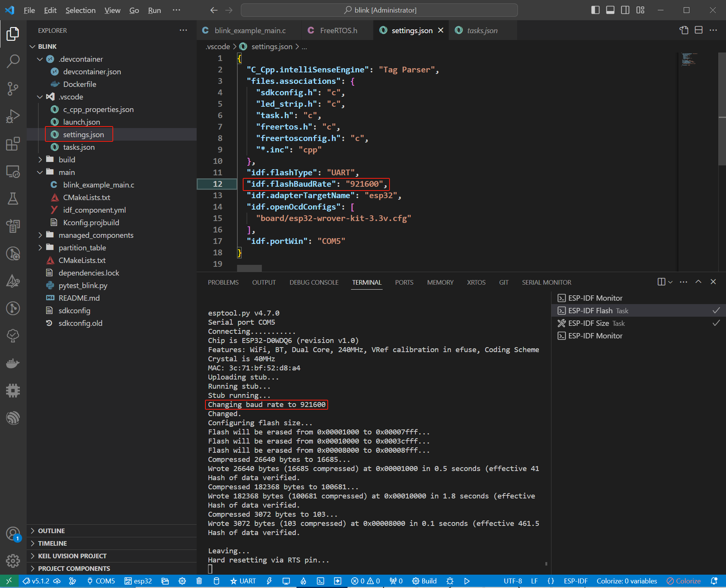Expand the OUTLINE section
The height and width of the screenshot is (588, 726).
pyautogui.click(x=112, y=531)
